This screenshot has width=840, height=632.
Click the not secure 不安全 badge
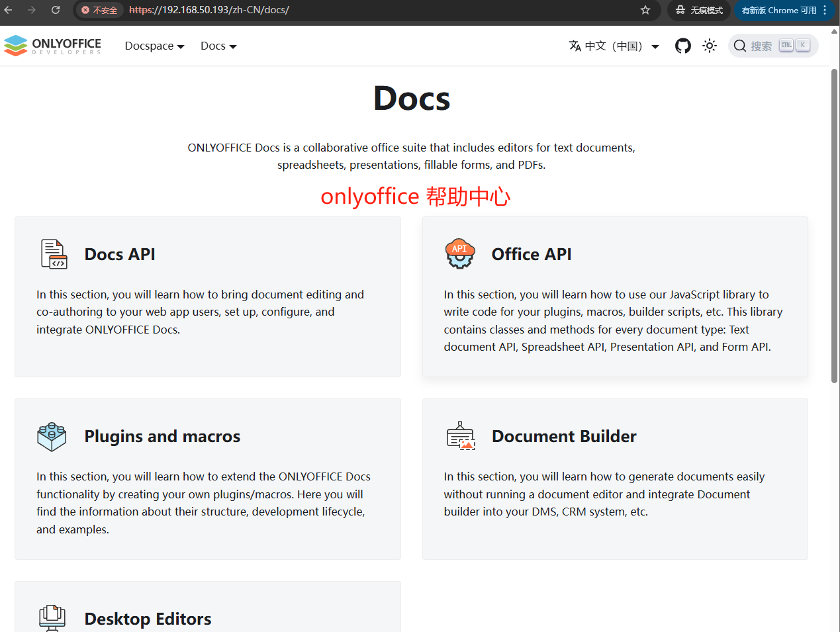(99, 10)
